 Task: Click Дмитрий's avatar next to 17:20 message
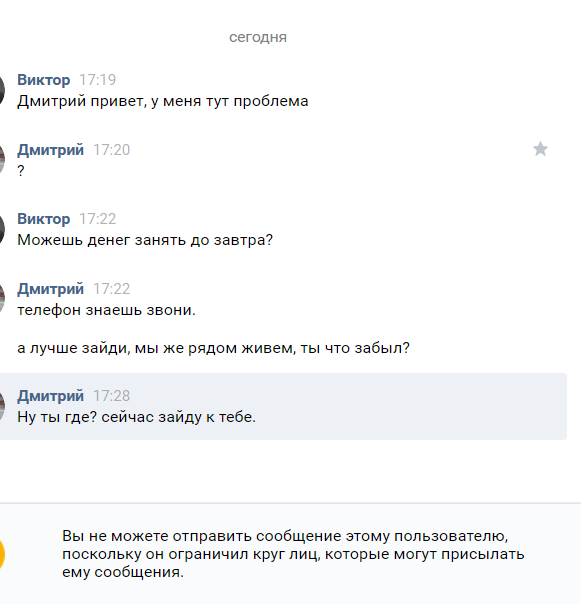[2, 160]
